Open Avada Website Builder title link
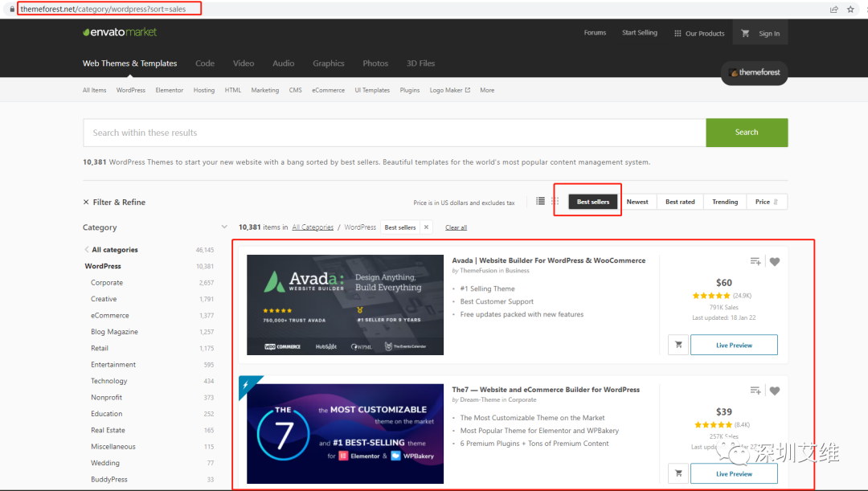Screen dimensions: 868x491 [549, 260]
